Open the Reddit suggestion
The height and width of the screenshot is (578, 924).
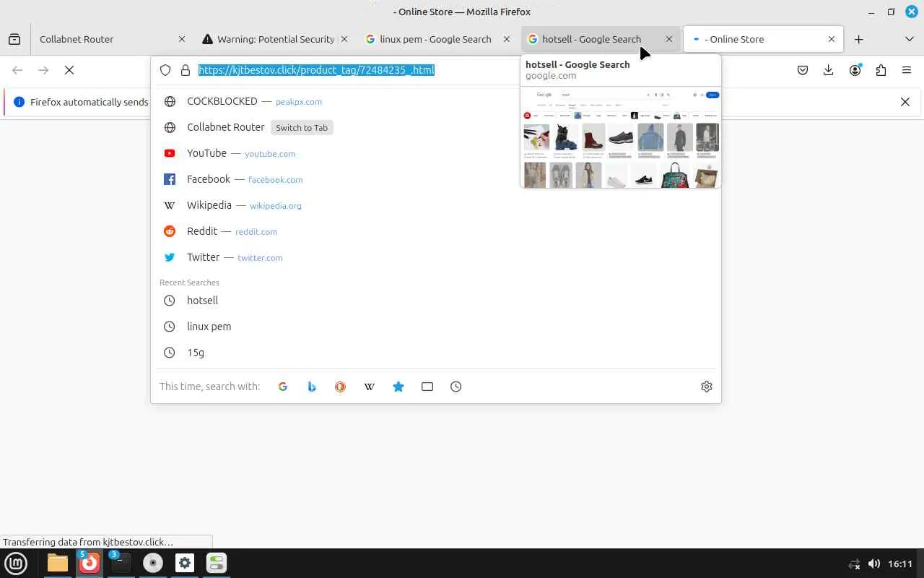436,231
